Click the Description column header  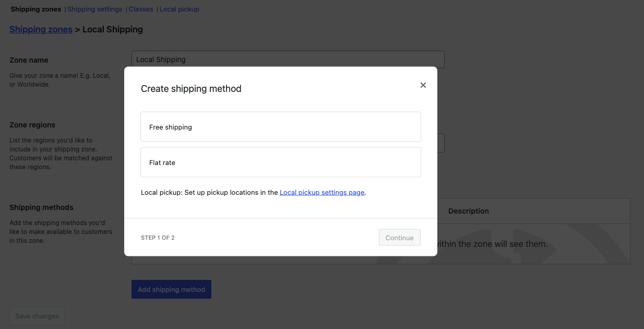(468, 211)
